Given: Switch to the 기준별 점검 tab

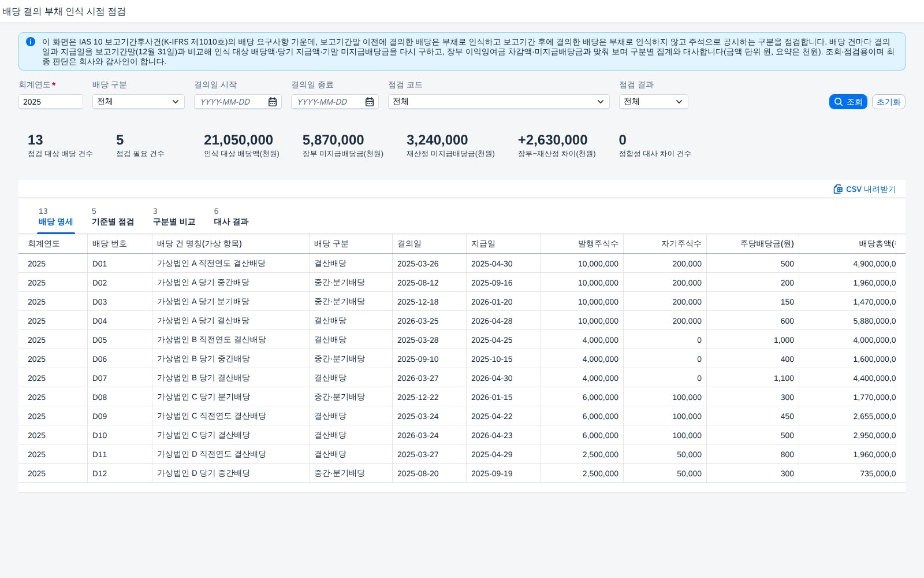Looking at the screenshot, I should tap(113, 217).
